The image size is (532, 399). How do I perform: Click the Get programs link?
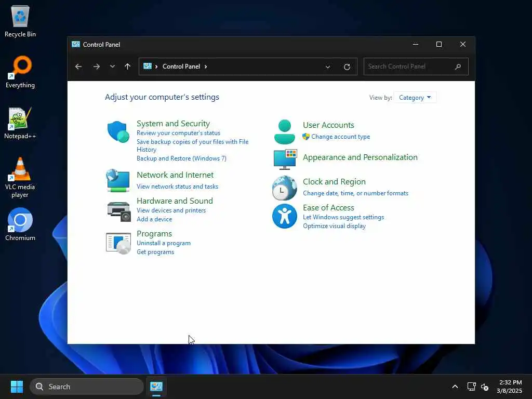click(155, 252)
